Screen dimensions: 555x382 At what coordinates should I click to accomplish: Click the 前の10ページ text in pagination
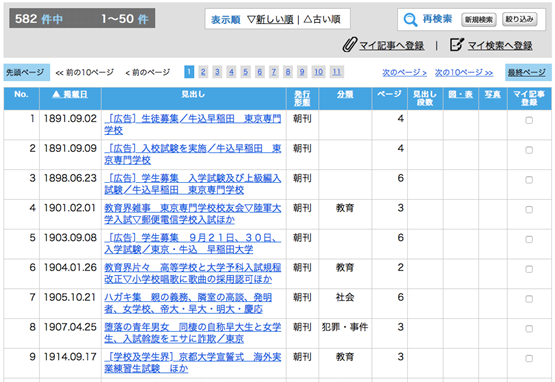(x=85, y=73)
